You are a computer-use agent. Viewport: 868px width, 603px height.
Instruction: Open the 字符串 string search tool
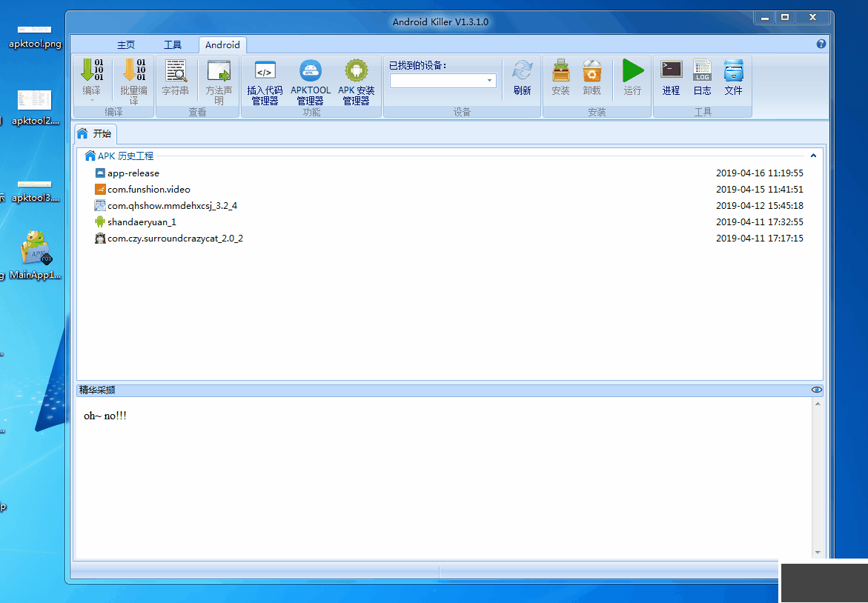(176, 72)
